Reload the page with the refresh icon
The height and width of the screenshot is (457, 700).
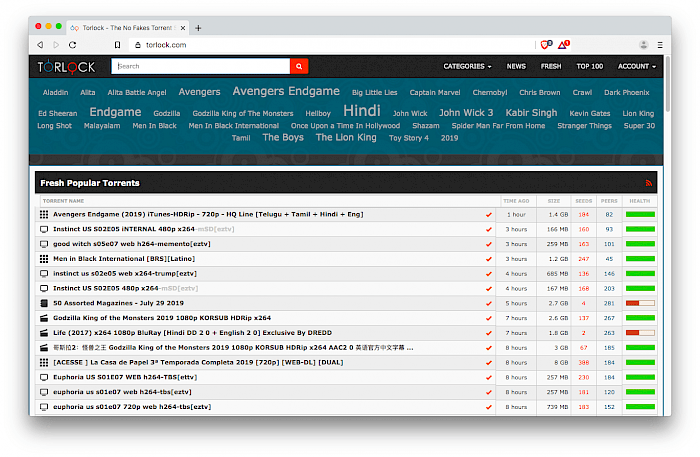(72, 45)
